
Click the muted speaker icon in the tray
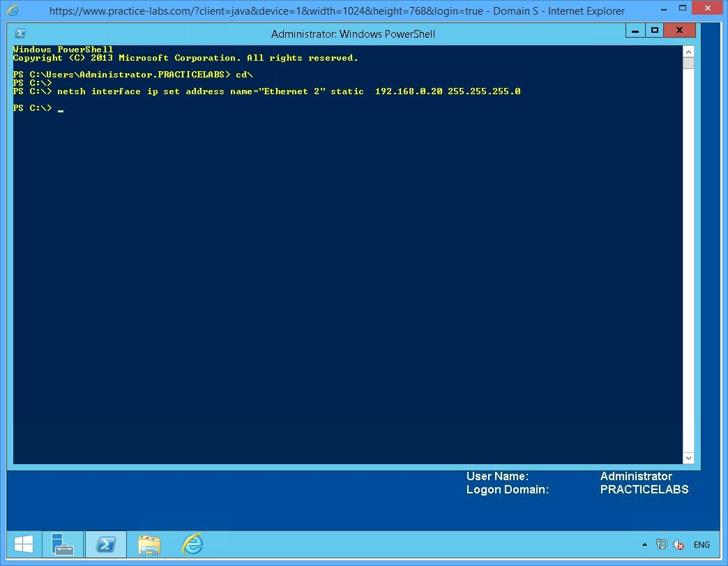click(x=678, y=544)
